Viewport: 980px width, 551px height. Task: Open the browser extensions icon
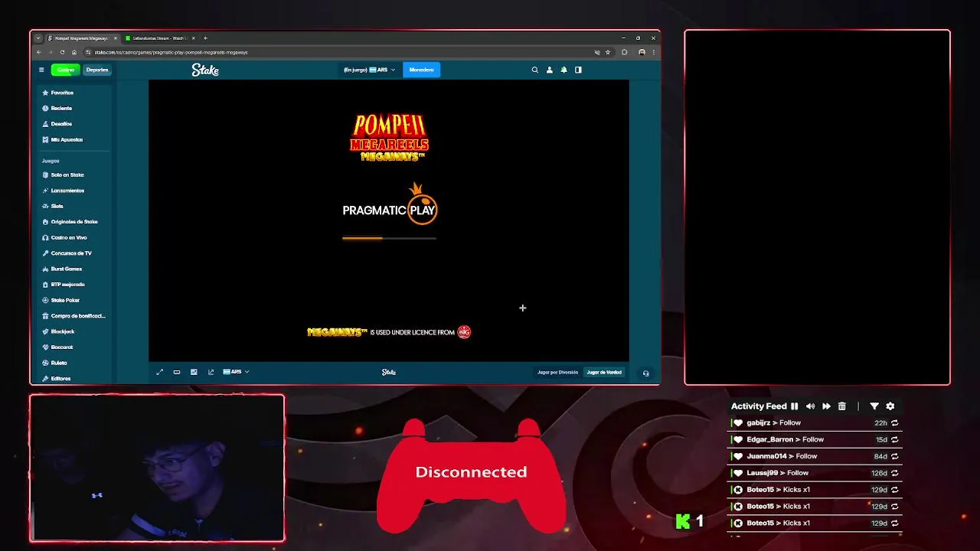click(x=625, y=52)
